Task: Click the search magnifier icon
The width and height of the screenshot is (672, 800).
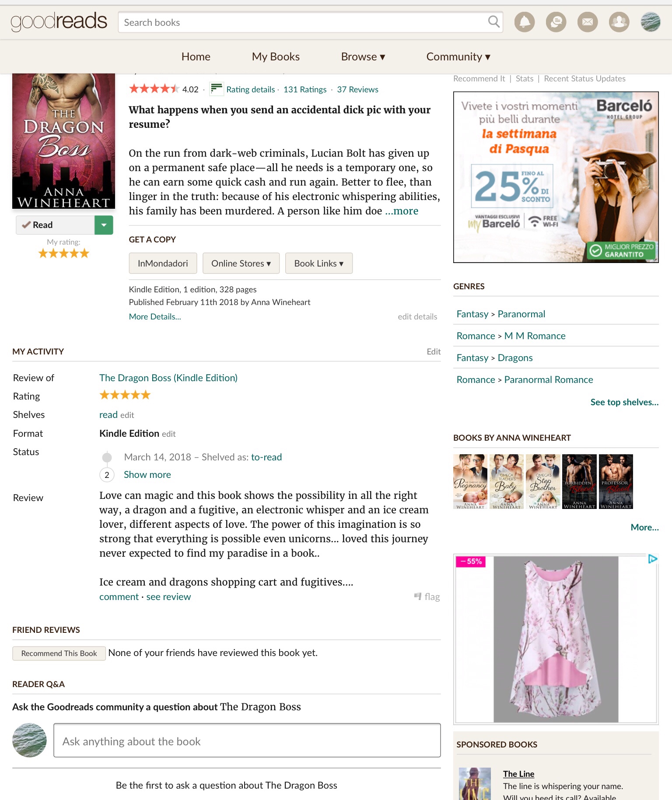Action: 493,22
